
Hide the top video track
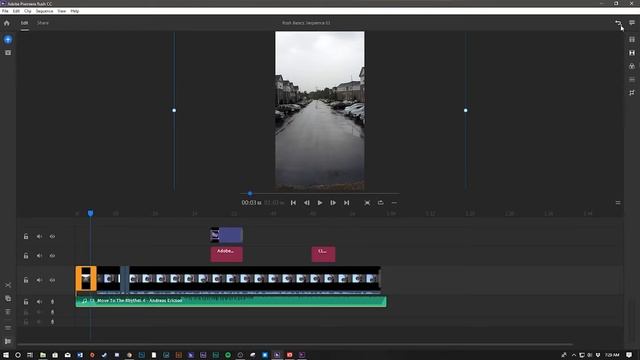coord(52,236)
